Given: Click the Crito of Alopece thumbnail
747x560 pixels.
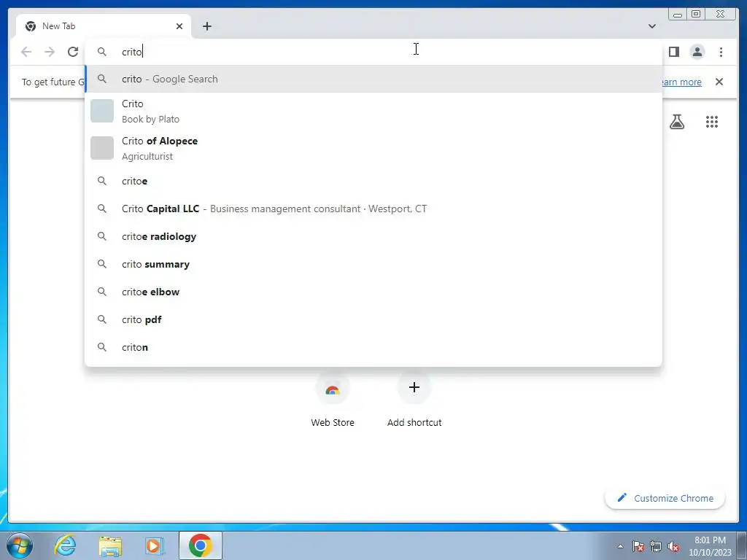Looking at the screenshot, I should point(102,148).
